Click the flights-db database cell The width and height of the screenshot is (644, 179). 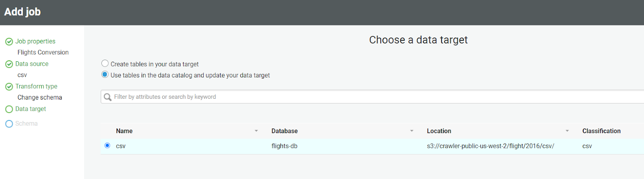pyautogui.click(x=284, y=146)
